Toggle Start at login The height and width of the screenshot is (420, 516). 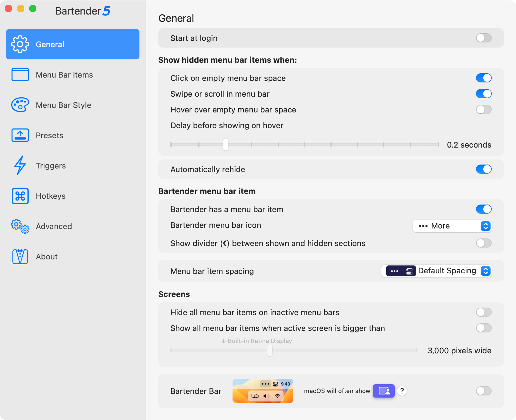[483, 38]
